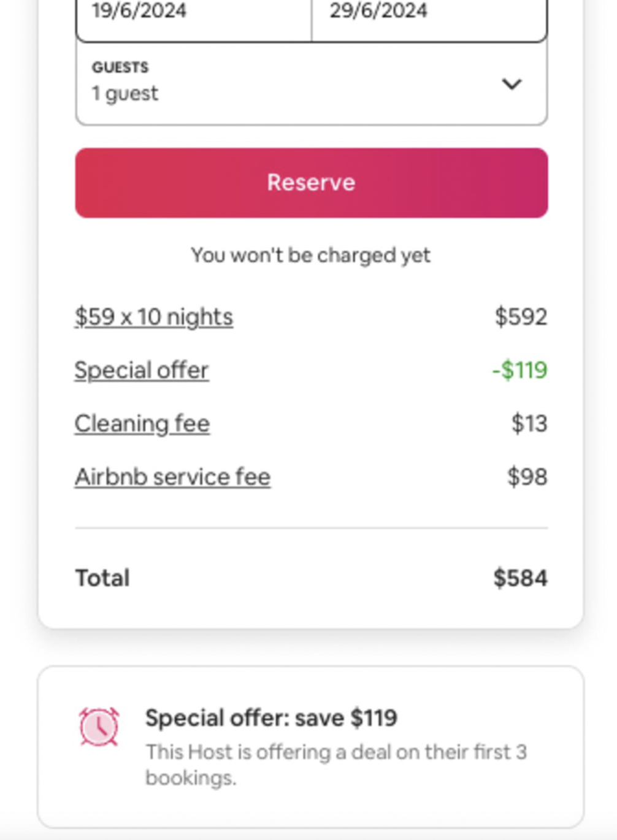
Task: Click the $592 nightly subtotal amount
Action: (521, 317)
